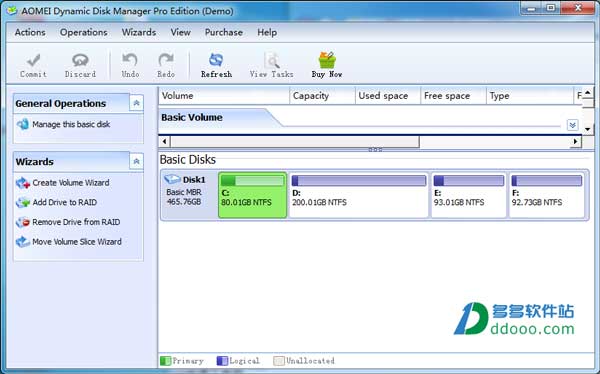Click the Add Drive to RAID icon
The height and width of the screenshot is (374, 600).
[23, 202]
